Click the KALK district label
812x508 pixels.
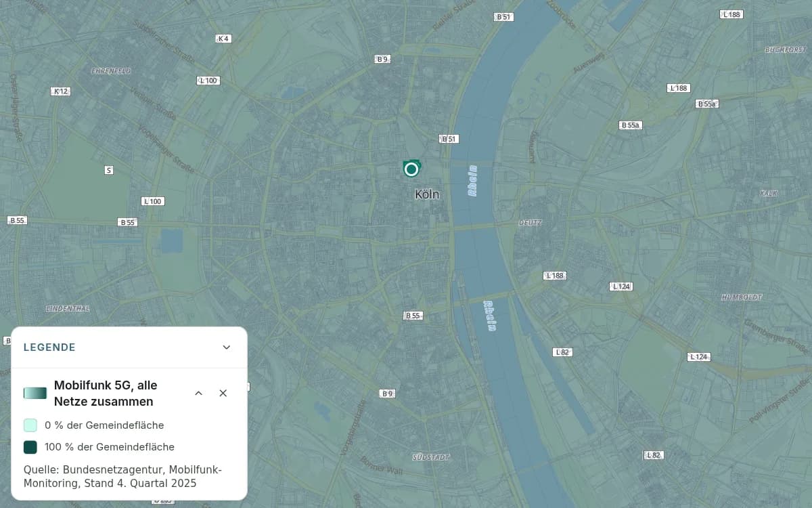click(x=769, y=193)
